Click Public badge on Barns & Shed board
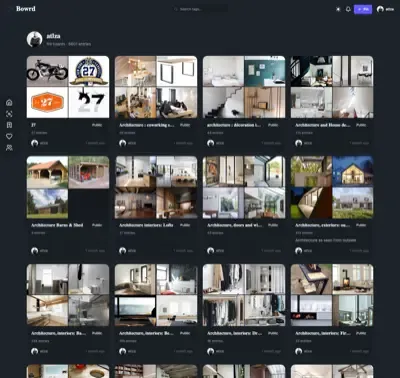Screen dimensions: 400x378 tap(97, 225)
